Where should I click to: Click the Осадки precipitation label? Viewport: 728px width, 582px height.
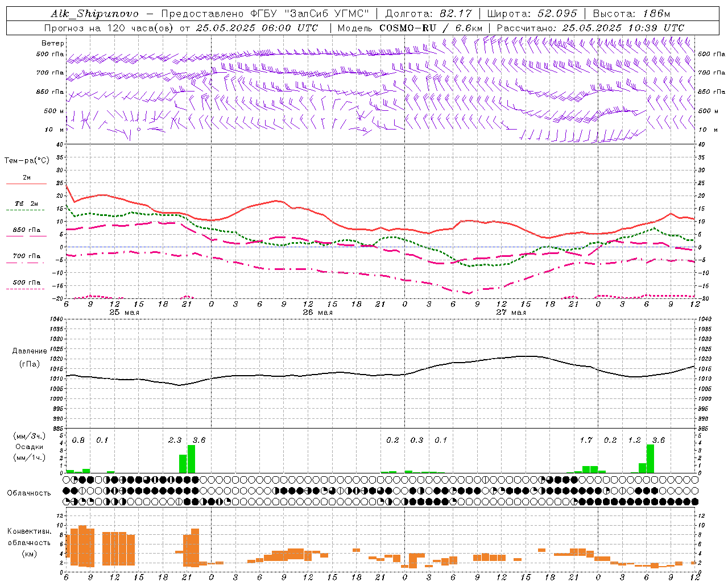click(x=30, y=447)
